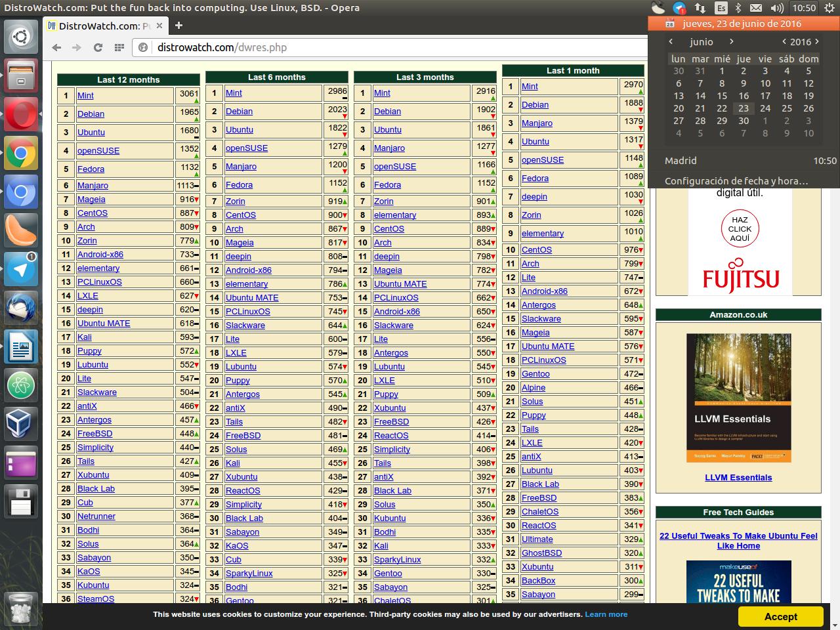Open the cookie 'Learn more' link

(606, 614)
